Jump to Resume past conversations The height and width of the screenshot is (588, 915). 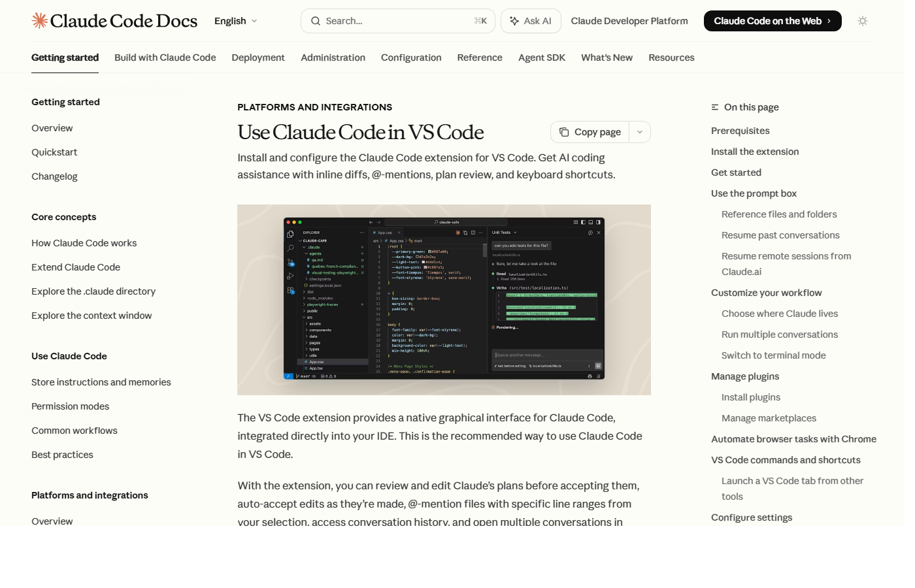[780, 235]
